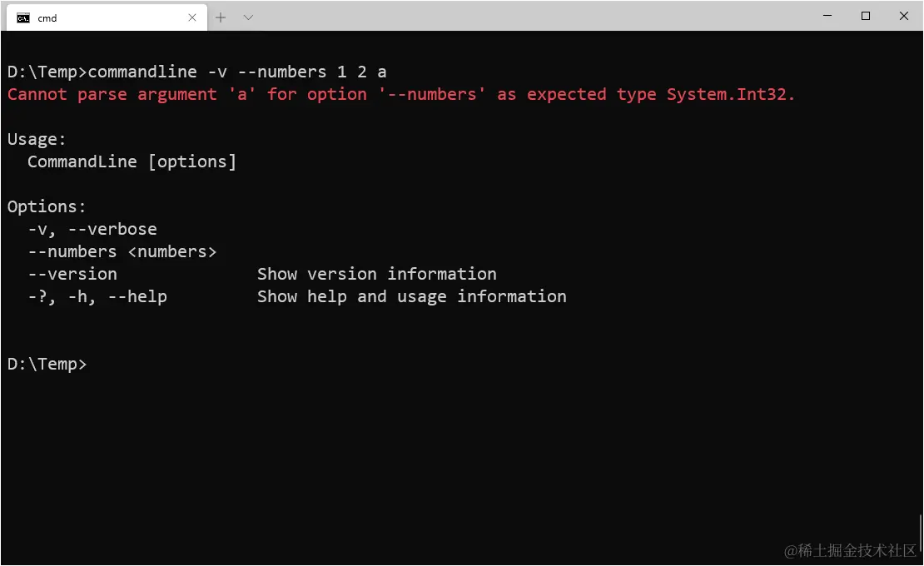Open a new terminal tab with the plus icon
924x566 pixels.
click(x=221, y=17)
